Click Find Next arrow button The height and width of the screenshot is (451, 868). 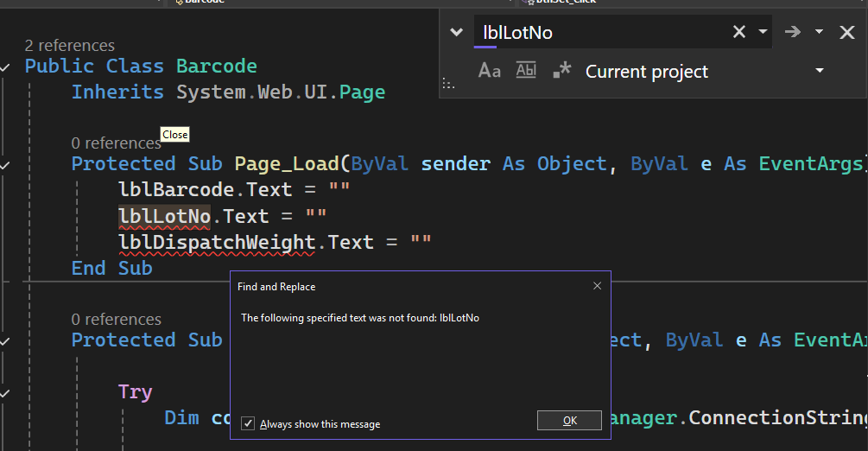(x=793, y=32)
